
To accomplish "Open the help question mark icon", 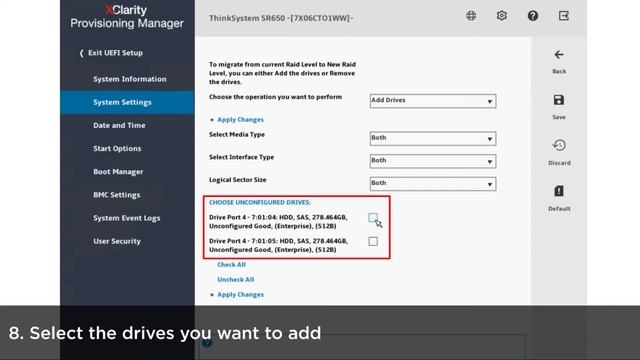I will [533, 16].
